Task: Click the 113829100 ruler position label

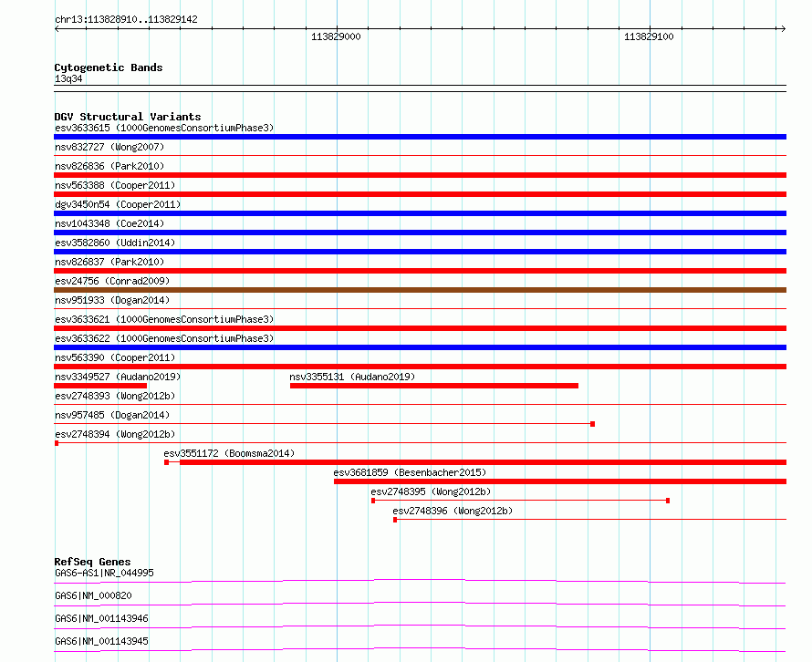Action: 649,36
